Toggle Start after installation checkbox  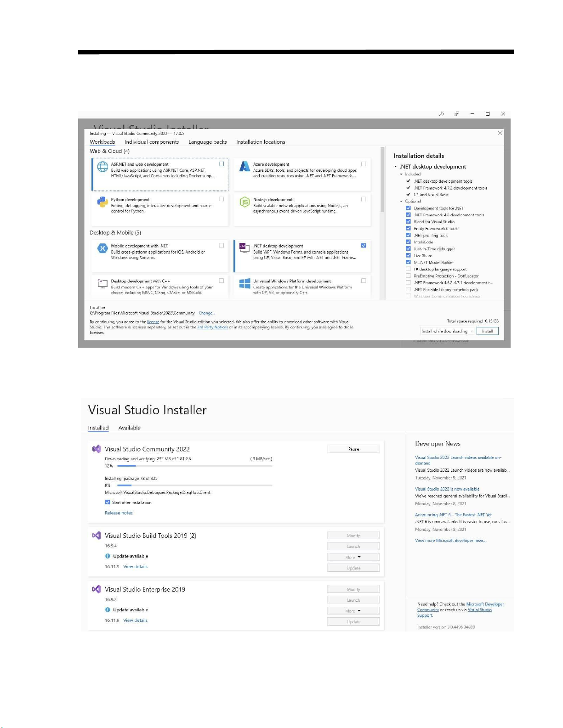[108, 502]
